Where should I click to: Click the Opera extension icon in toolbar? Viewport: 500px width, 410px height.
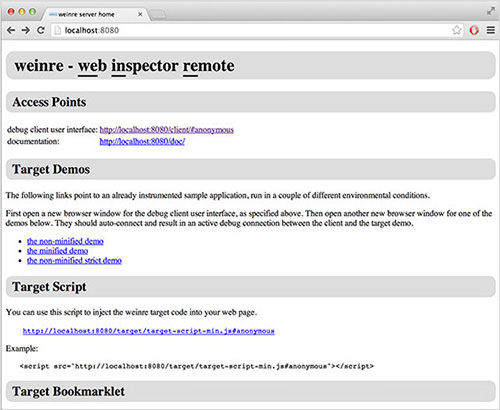pyautogui.click(x=474, y=30)
